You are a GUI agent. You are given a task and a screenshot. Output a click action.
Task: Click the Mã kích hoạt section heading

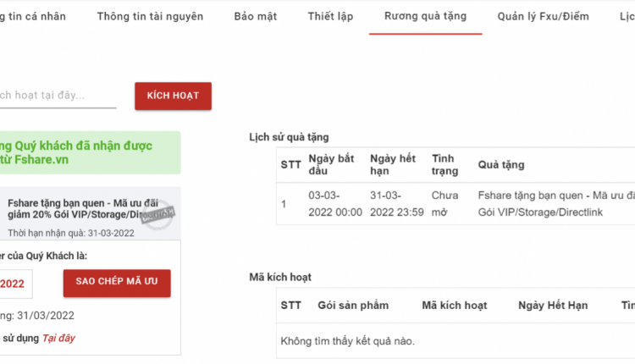coord(280,278)
